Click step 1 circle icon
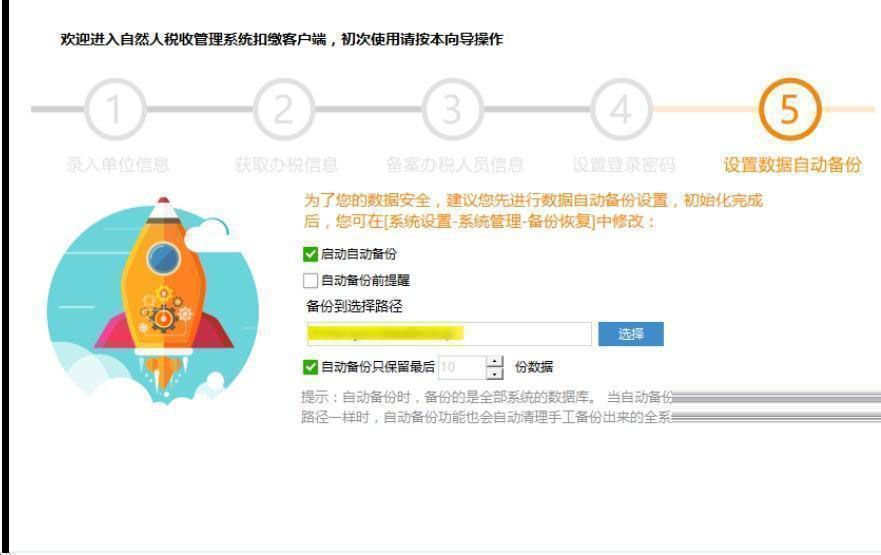Image resolution: width=881 pixels, height=555 pixels. [x=115, y=109]
